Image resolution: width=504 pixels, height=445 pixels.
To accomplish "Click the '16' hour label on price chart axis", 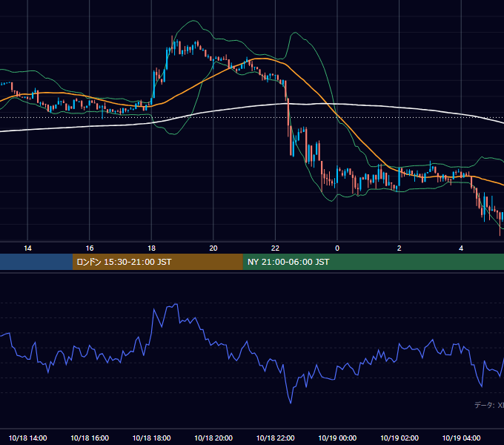I will click(90, 248).
